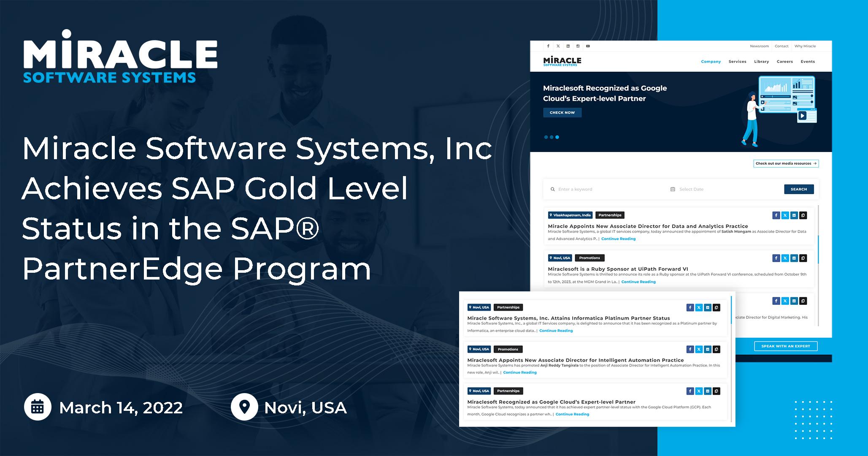Share the Informatica Platinum article on LinkedIn
The image size is (868, 456).
(x=707, y=307)
